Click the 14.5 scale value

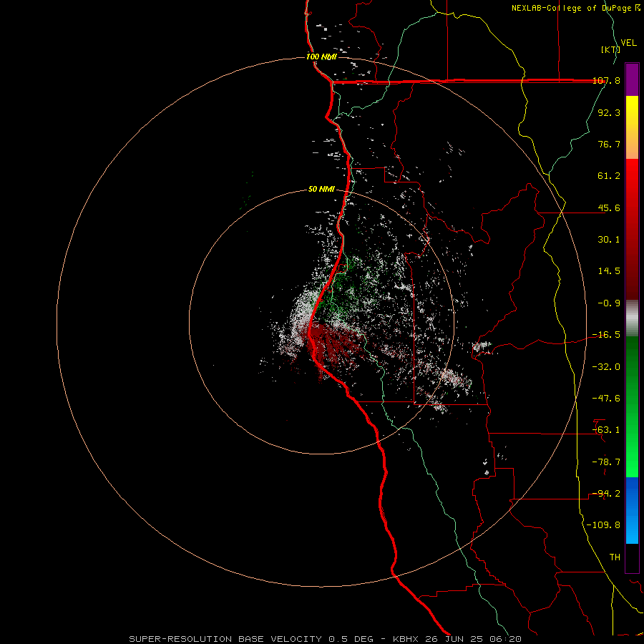609,271
